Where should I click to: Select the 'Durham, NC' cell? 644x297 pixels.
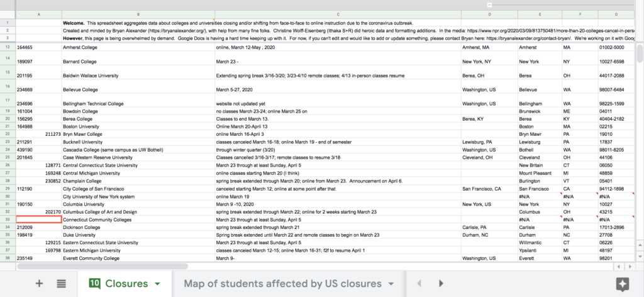click(489, 235)
